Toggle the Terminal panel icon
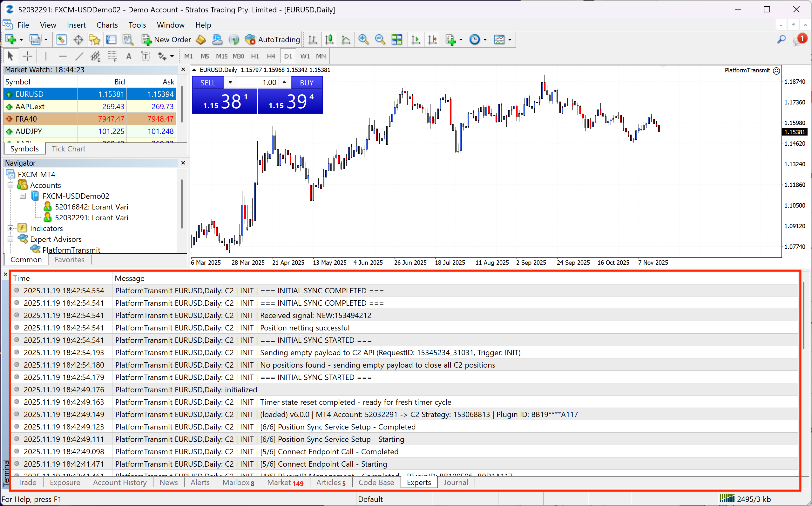812x506 pixels. 111,39
